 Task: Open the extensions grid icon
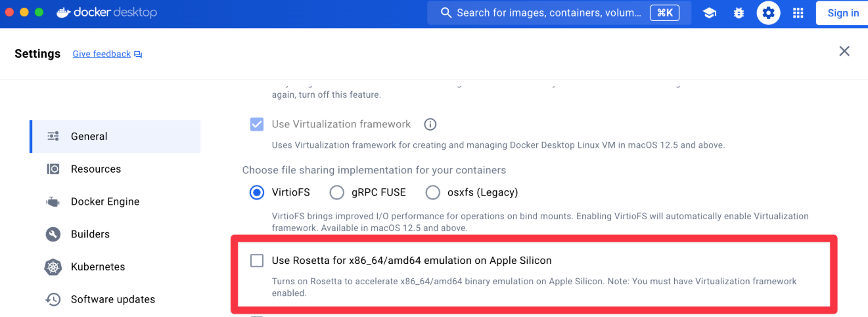click(x=798, y=13)
